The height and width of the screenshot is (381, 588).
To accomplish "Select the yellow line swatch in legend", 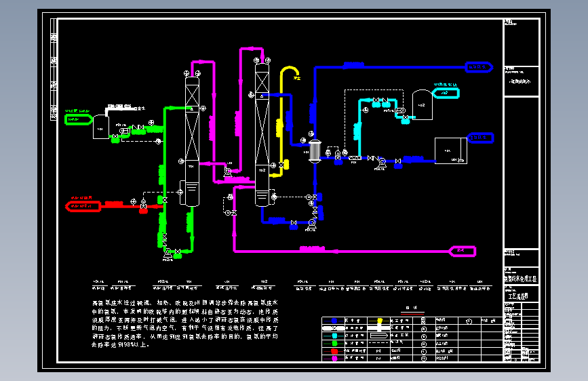I will (x=379, y=321).
